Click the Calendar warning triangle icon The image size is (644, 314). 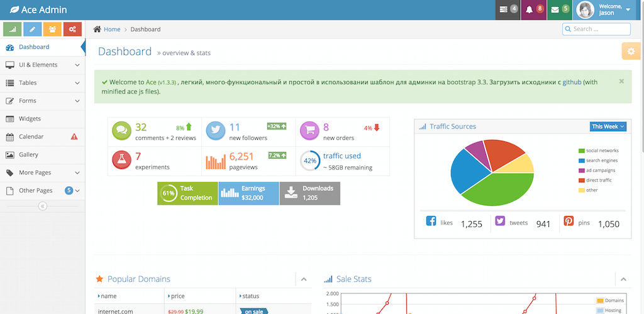tap(74, 136)
